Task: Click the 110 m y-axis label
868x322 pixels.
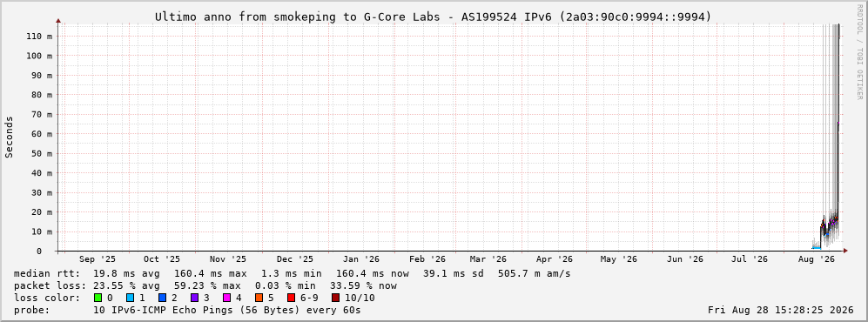Action: (40, 36)
